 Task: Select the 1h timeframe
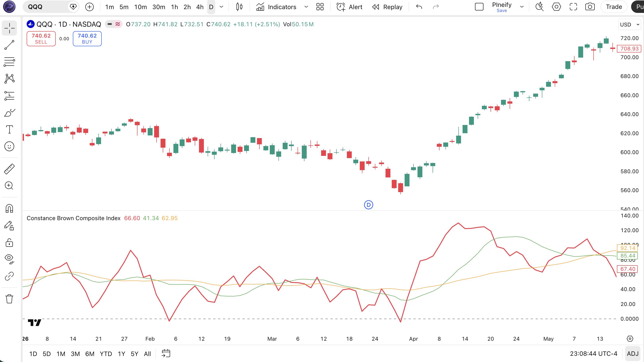(175, 7)
